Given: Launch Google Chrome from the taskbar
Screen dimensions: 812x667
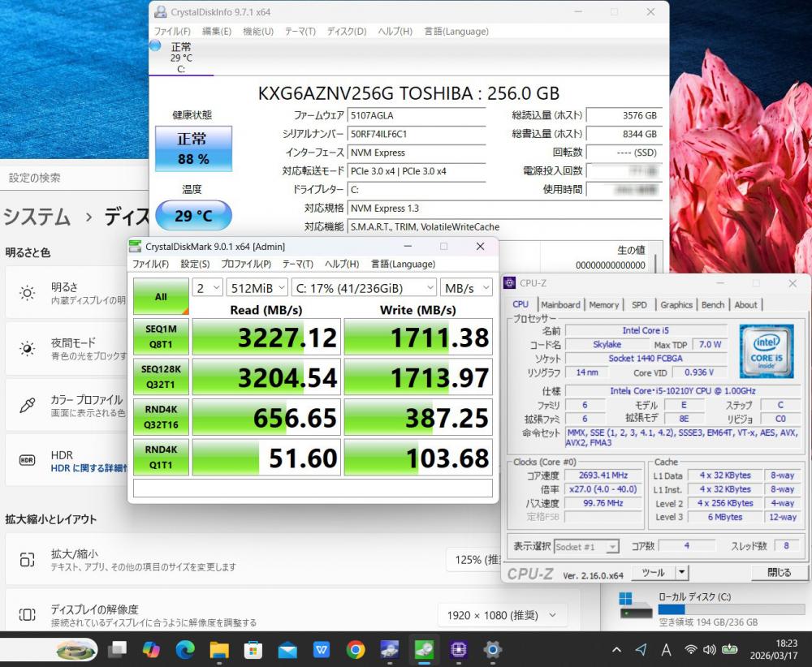Looking at the screenshot, I should click(x=355, y=649).
